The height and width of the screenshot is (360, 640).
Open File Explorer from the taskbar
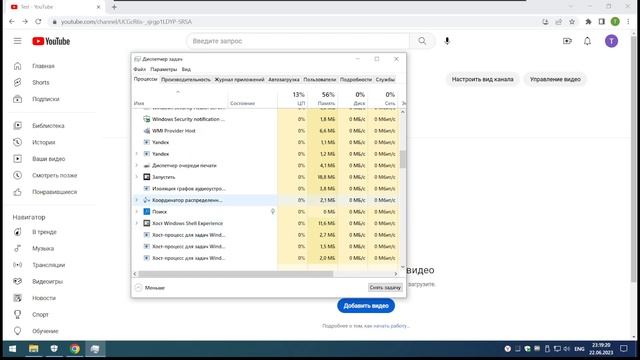tap(33, 349)
